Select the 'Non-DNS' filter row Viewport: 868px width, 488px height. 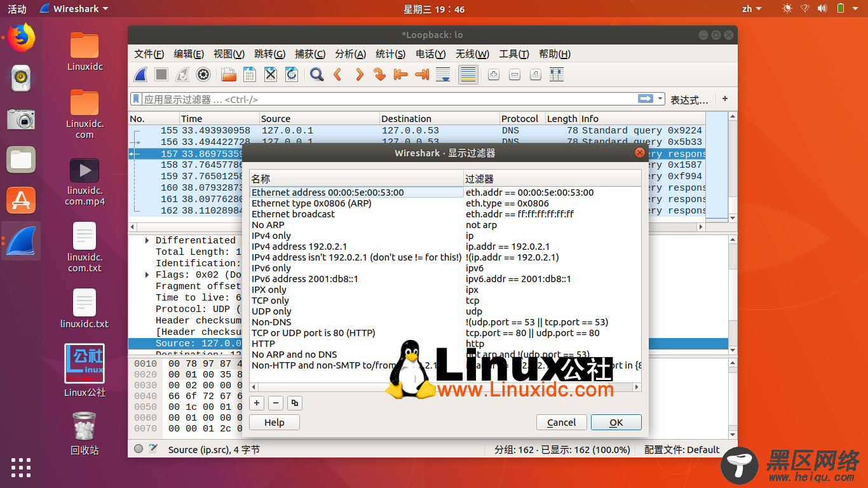pyautogui.click(x=445, y=322)
